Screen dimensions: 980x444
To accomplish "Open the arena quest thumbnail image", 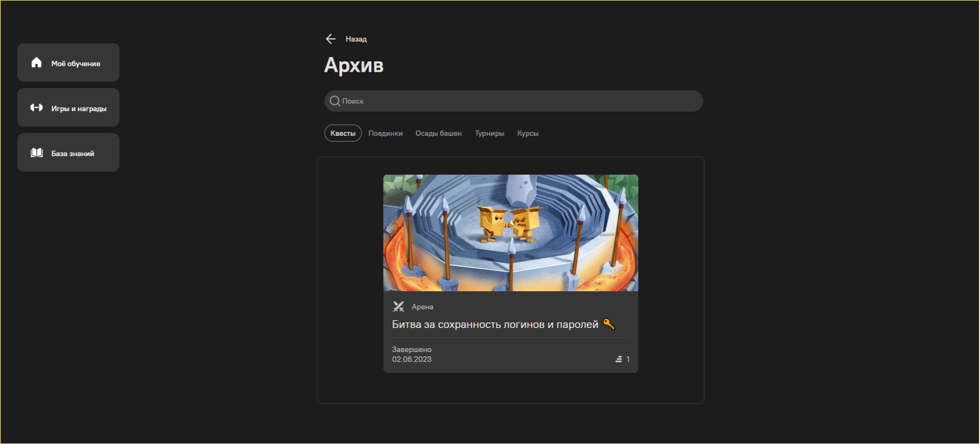I will (x=511, y=233).
